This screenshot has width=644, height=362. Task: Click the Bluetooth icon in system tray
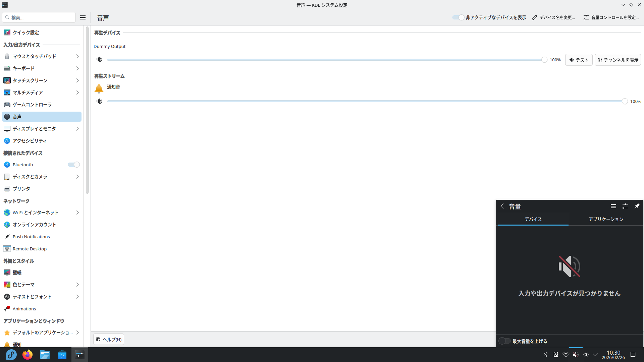[546, 355]
